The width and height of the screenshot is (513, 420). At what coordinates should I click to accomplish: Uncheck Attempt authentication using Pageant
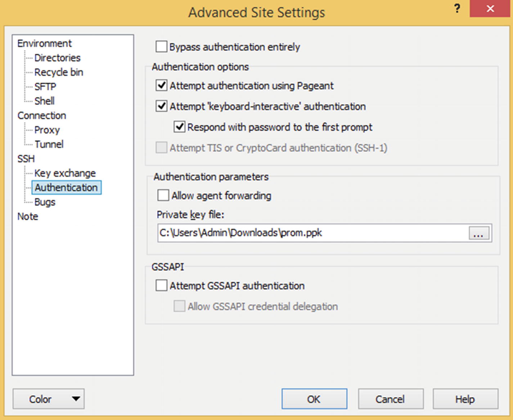[161, 86]
